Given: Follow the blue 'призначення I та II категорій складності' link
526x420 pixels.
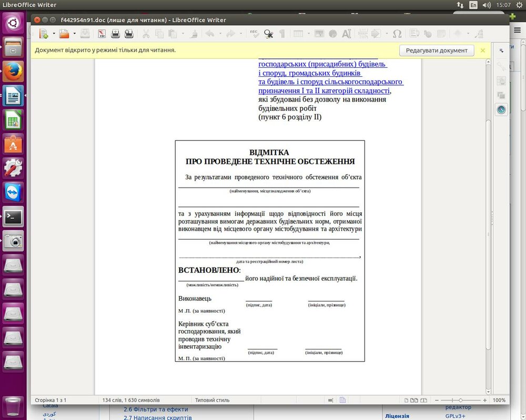Looking at the screenshot, I should point(324,91).
